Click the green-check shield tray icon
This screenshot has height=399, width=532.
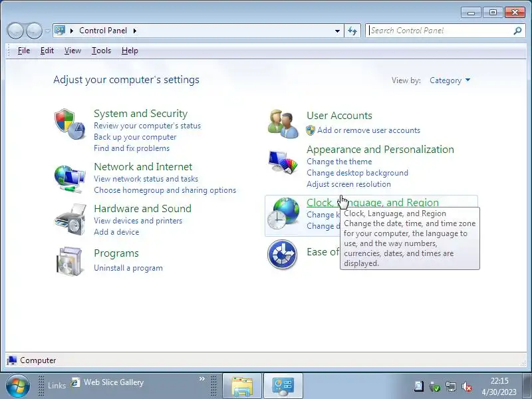click(435, 386)
